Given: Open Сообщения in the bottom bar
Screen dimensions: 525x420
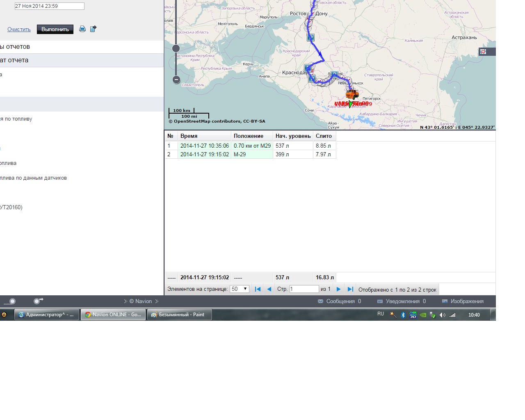Looking at the screenshot, I should click(x=340, y=301).
